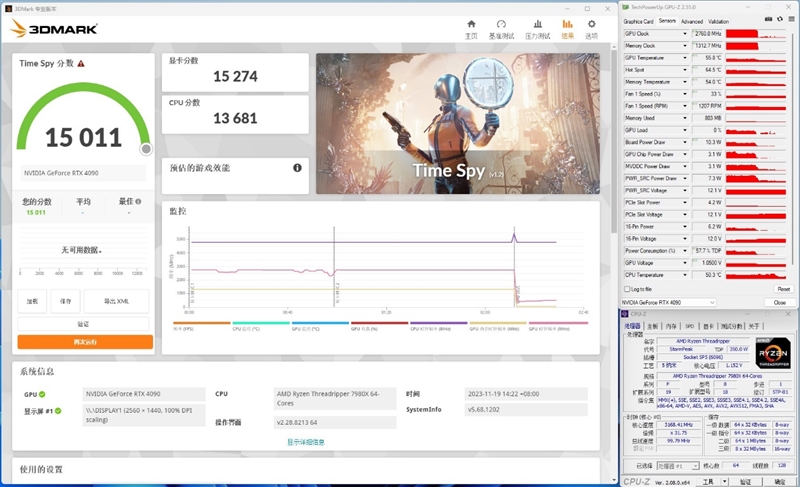Click the CPU score value 13 681
The width and height of the screenshot is (800, 487).
pos(235,118)
